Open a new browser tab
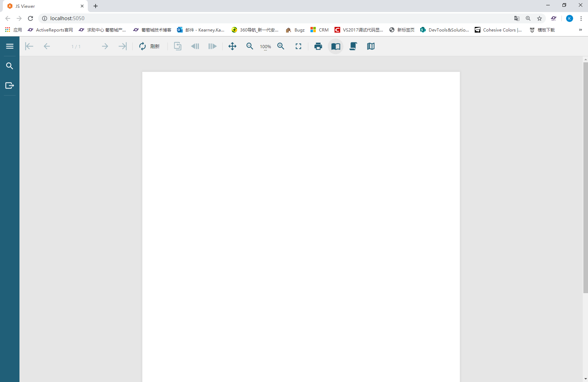The image size is (588, 382). pos(96,6)
